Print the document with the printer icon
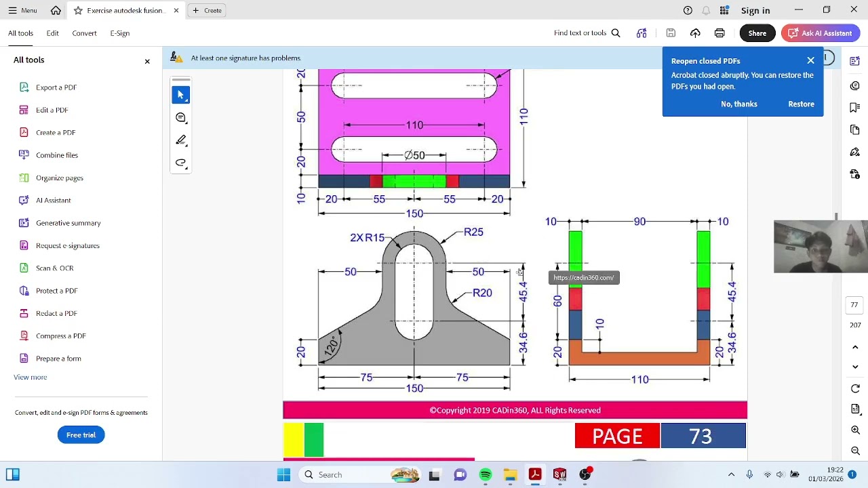This screenshot has width=868, height=488. tap(719, 33)
